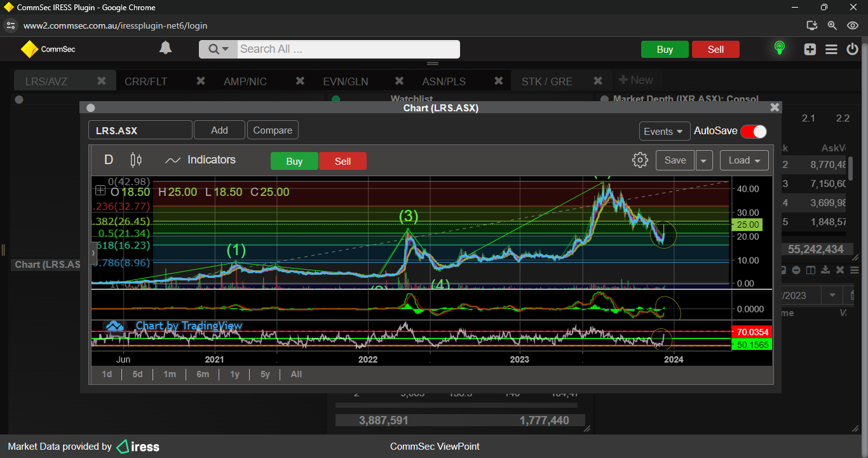The height and width of the screenshot is (458, 868).
Task: Expand the OHLC legend box toggle
Action: (100, 190)
